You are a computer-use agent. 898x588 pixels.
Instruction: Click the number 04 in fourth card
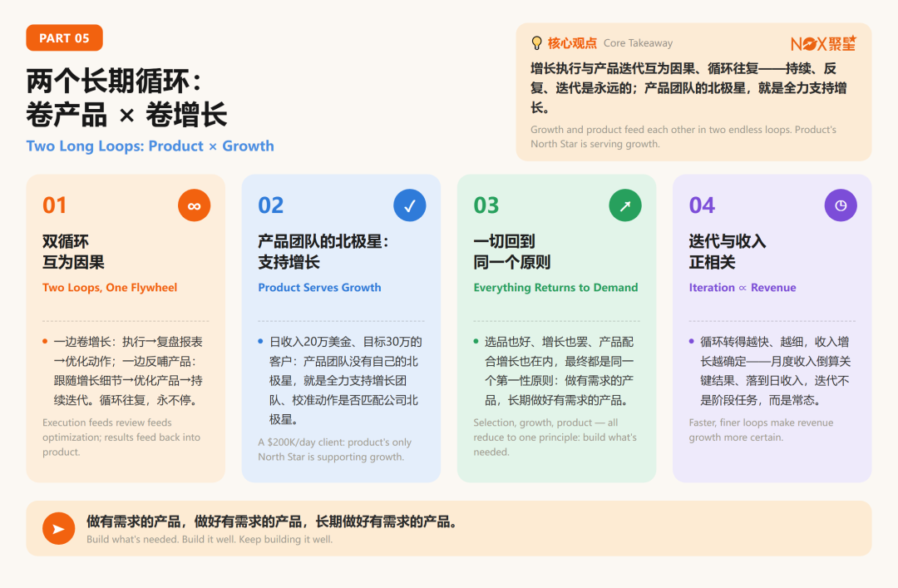click(x=702, y=205)
